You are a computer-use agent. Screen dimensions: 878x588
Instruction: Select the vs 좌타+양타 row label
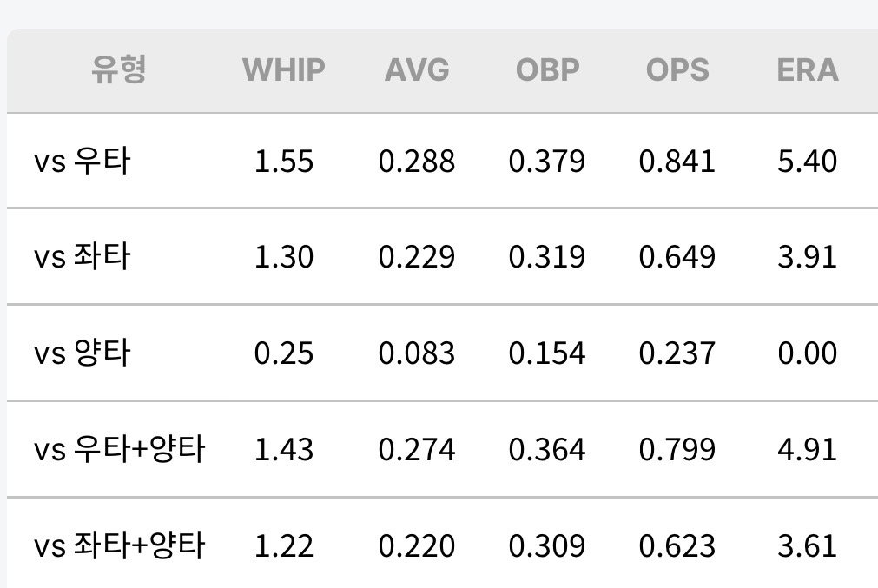point(119,545)
